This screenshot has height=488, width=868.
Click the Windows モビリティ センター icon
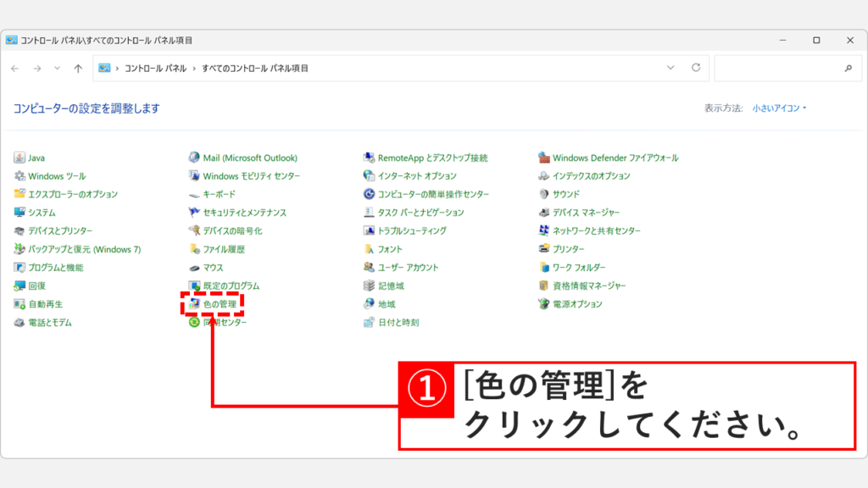pos(194,176)
